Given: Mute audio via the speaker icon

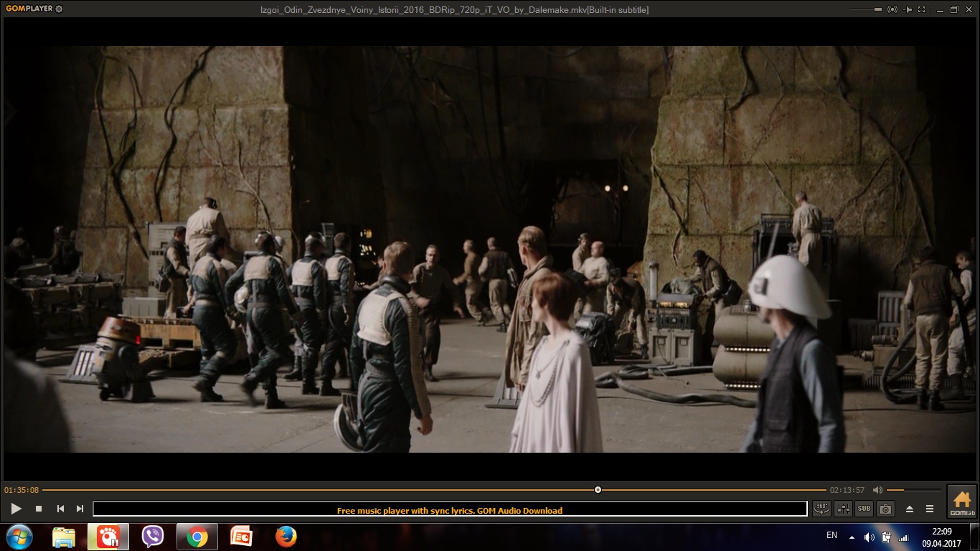Looking at the screenshot, I should (877, 490).
